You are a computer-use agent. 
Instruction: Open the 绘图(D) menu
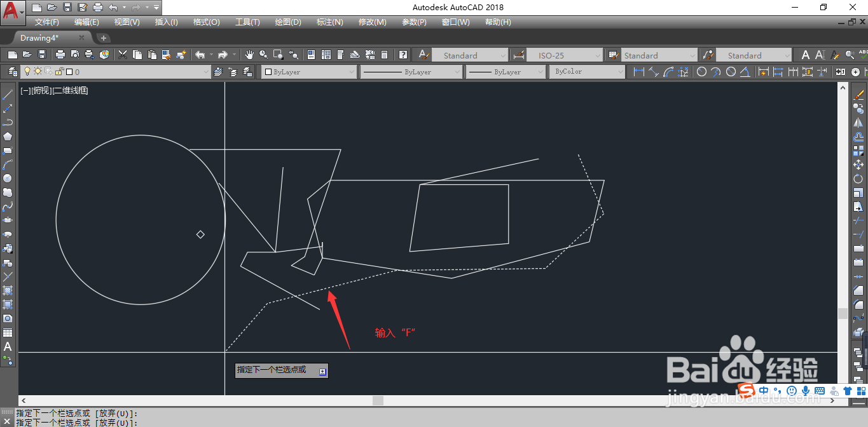click(288, 22)
